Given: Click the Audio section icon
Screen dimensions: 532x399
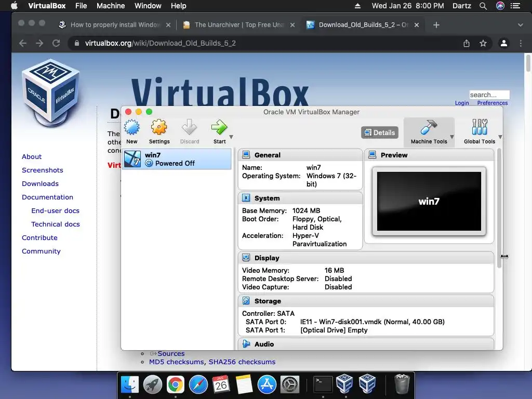Looking at the screenshot, I should pyautogui.click(x=246, y=344).
